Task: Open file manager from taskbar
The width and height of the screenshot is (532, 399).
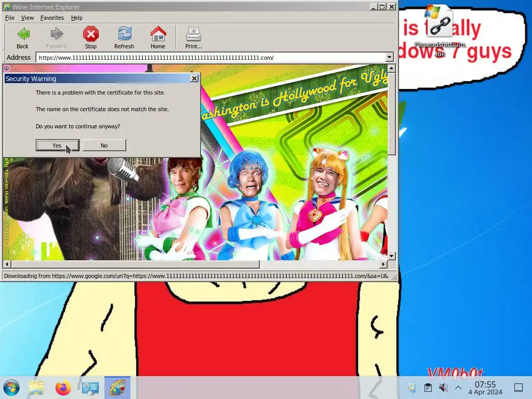Action: click(37, 388)
